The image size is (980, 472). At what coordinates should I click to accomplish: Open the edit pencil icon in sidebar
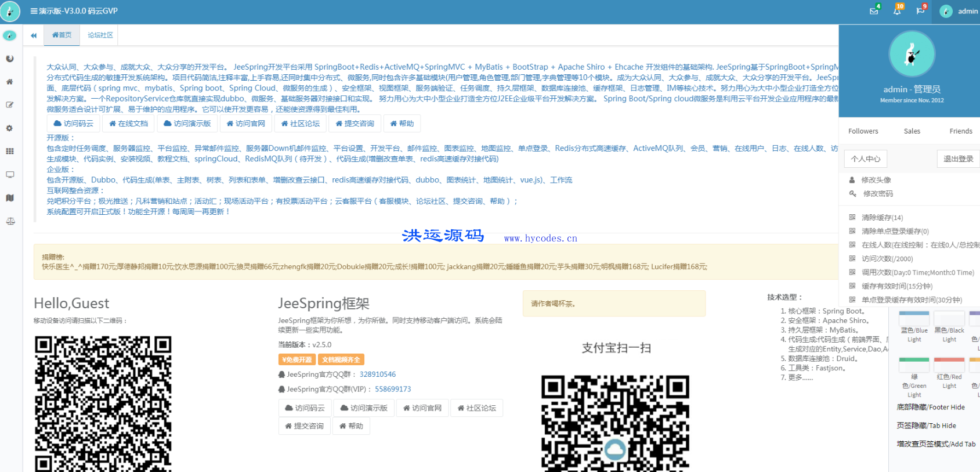click(x=10, y=105)
